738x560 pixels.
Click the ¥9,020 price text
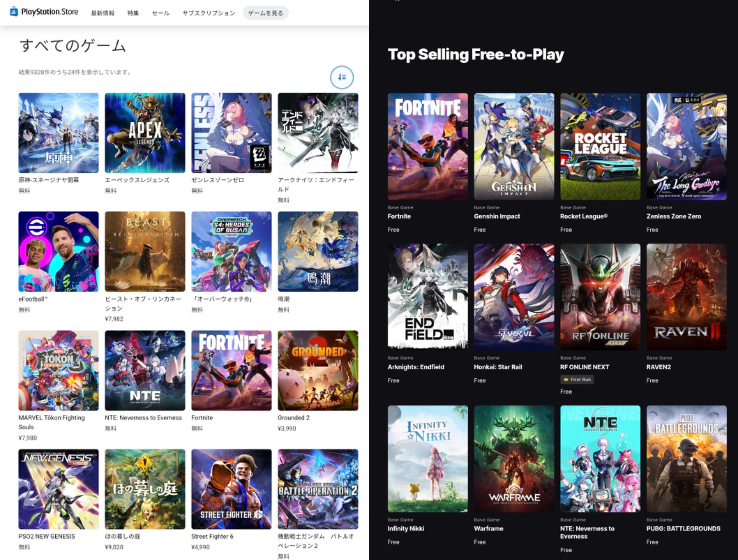point(114,547)
